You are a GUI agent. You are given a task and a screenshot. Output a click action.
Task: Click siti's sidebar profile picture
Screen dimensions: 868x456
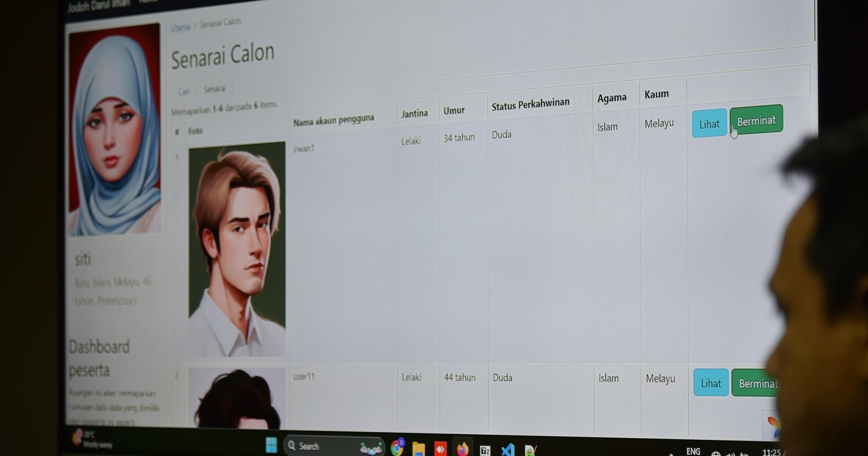pyautogui.click(x=115, y=130)
